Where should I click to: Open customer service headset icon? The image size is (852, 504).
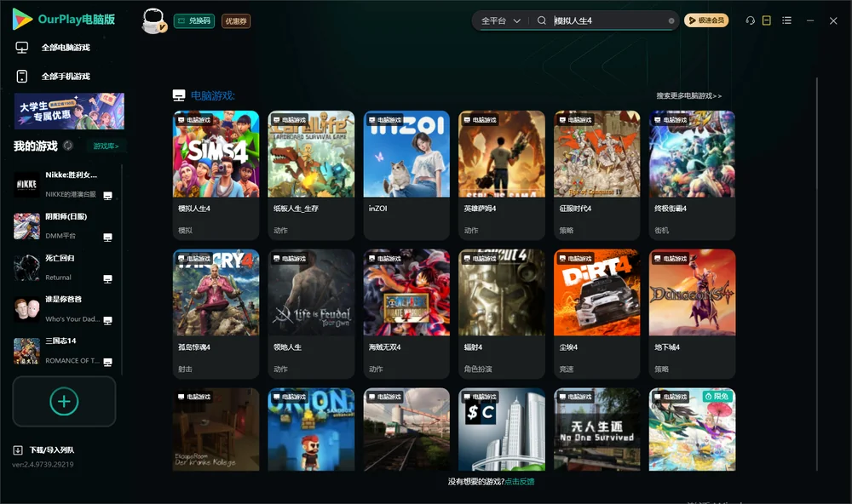(750, 20)
